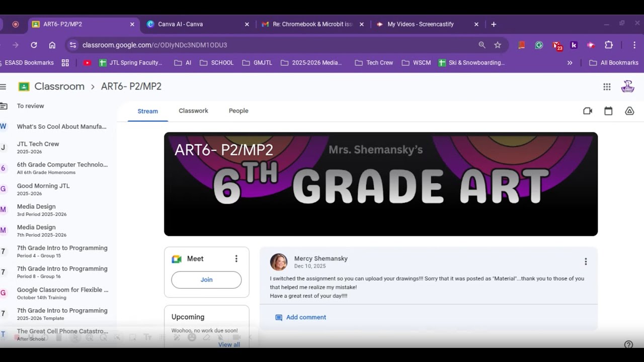Switch to the People tab
This screenshot has height=362, width=644.
pyautogui.click(x=238, y=111)
